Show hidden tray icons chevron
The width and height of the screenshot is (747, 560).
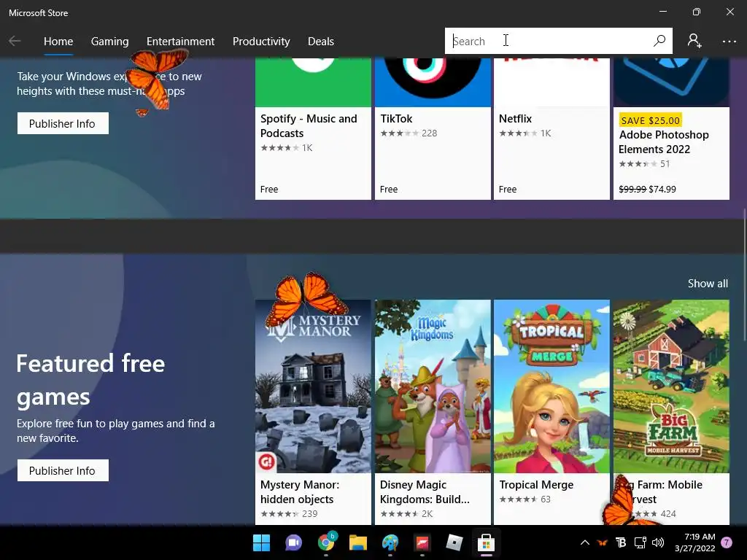point(585,542)
